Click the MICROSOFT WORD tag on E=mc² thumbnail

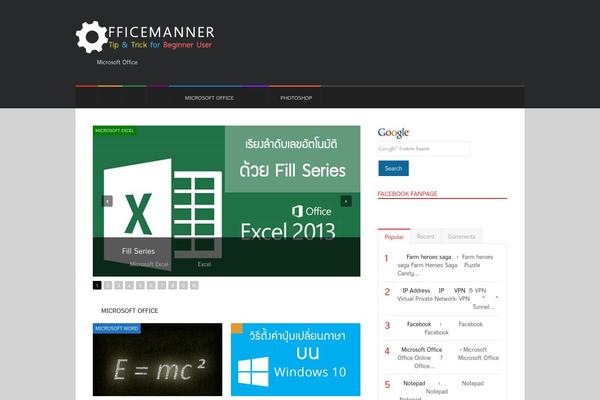point(117,328)
